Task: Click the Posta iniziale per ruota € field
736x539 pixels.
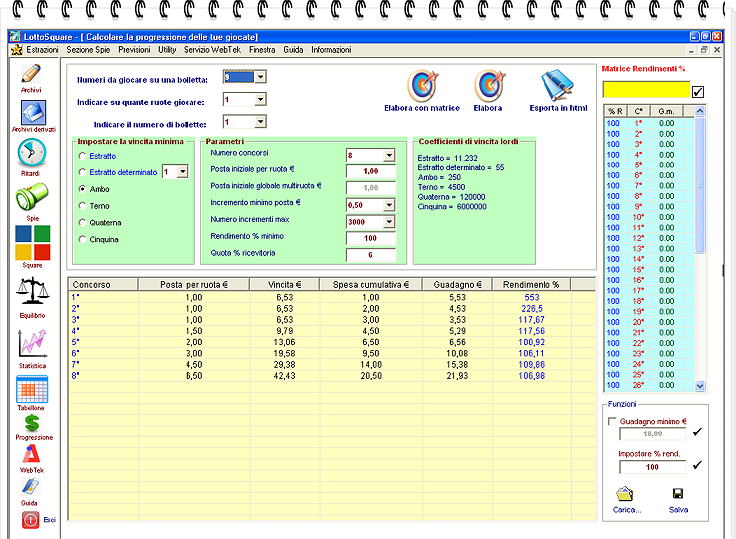Action: [371, 171]
